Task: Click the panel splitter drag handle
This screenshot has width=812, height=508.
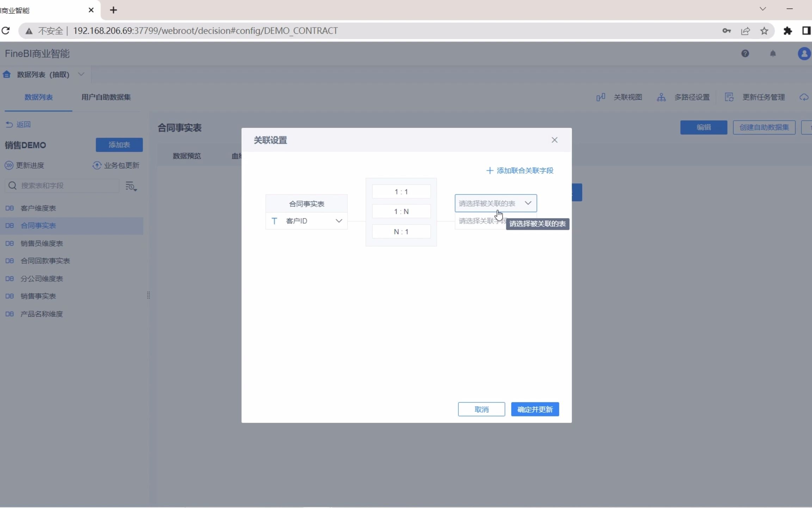Action: pos(148,295)
